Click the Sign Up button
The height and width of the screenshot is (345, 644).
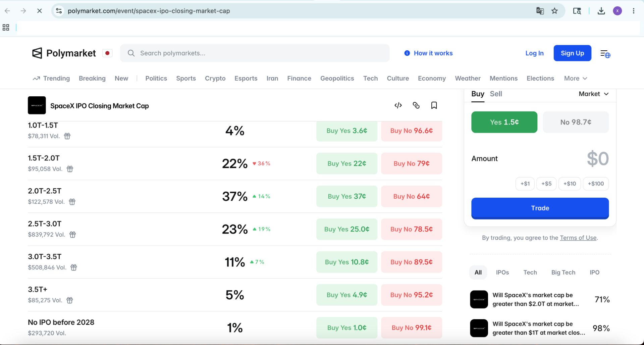[572, 53]
